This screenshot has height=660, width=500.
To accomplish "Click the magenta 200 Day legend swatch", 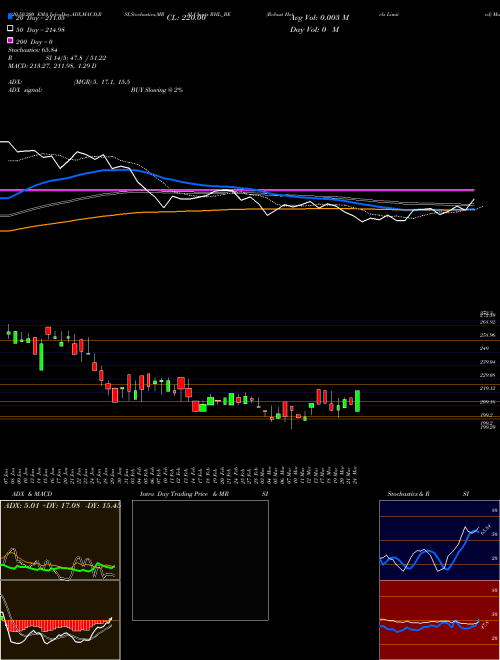I will 10,41.
